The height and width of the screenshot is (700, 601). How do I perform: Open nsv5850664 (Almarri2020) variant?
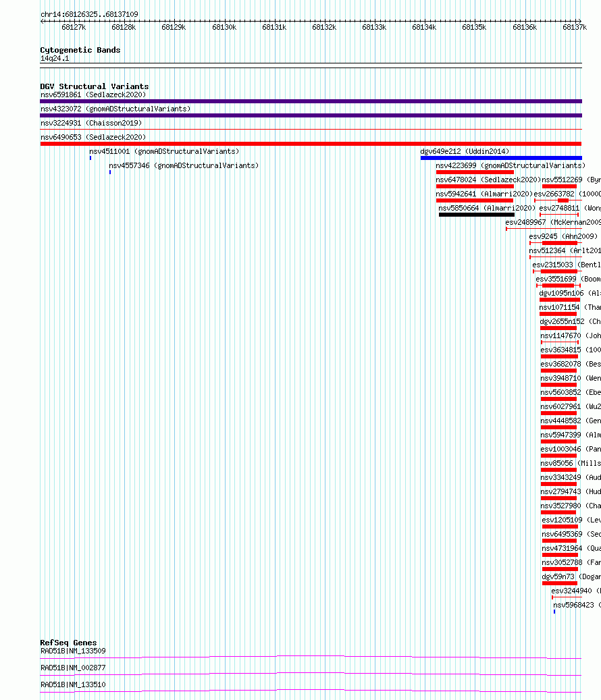pyautogui.click(x=487, y=209)
